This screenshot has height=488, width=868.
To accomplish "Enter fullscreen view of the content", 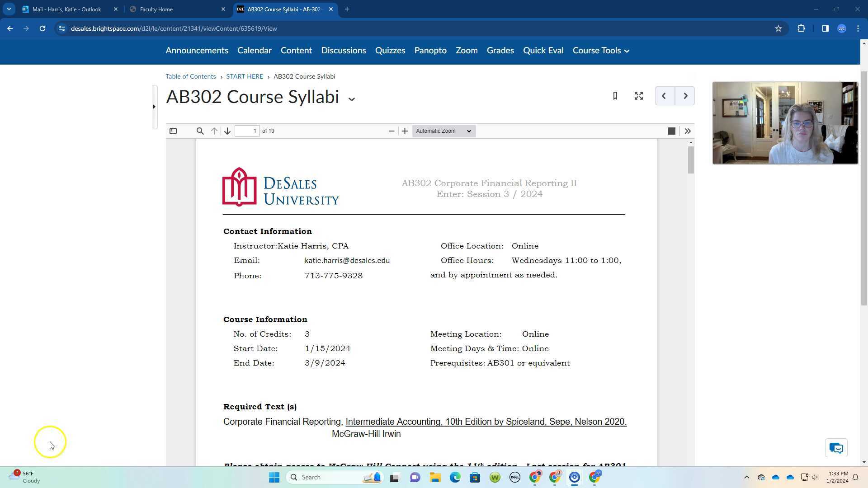I will 638,96.
